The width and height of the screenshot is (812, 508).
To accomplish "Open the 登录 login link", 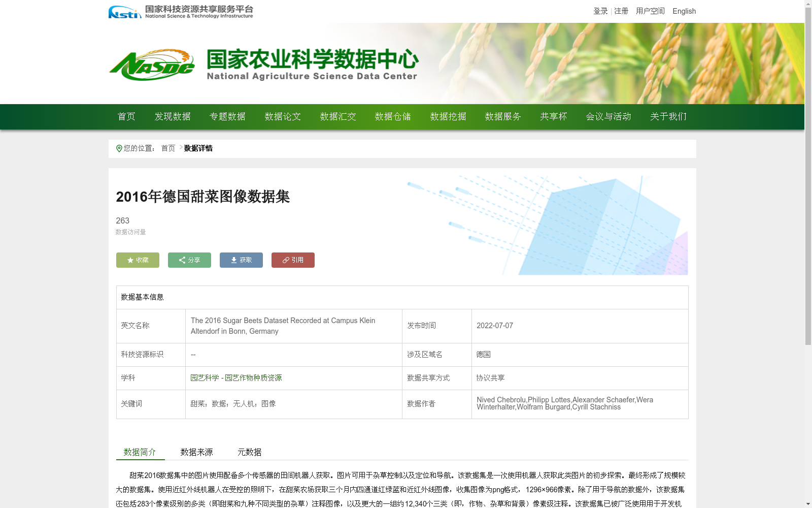I will (x=600, y=11).
